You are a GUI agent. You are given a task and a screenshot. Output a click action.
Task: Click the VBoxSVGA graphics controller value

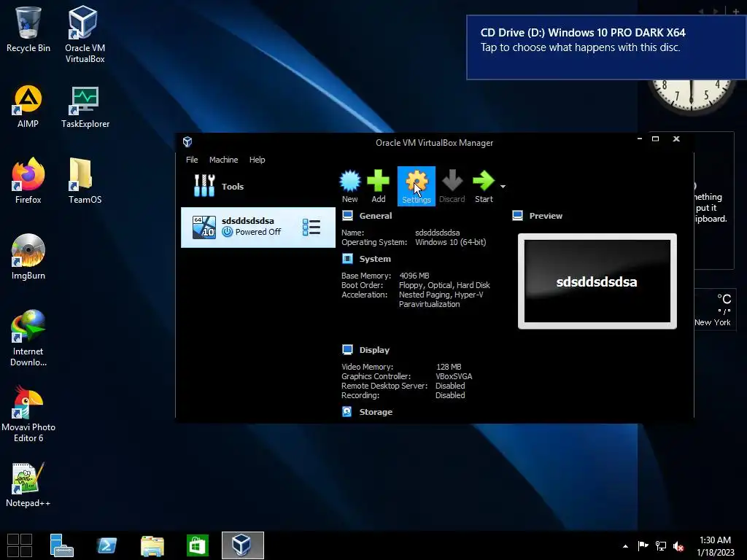point(454,376)
